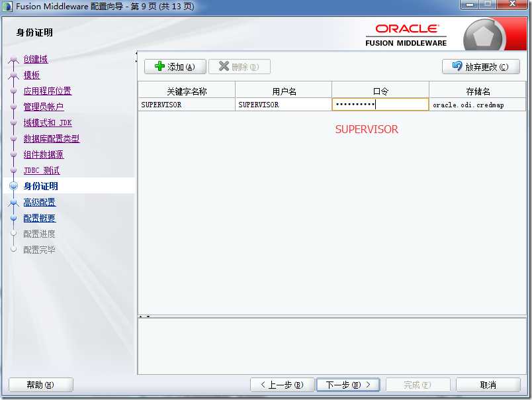The width and height of the screenshot is (532, 400).
Task: Click the step marker beside 模板
Action: (x=14, y=75)
